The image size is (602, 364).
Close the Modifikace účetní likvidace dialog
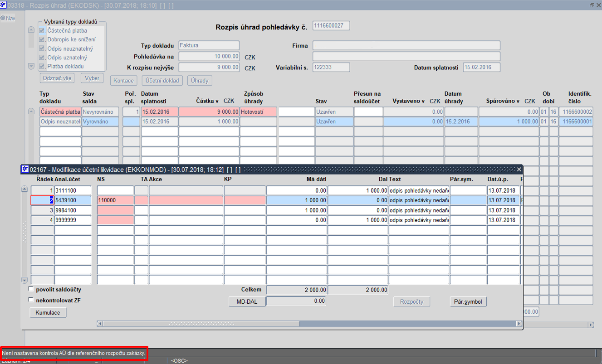(x=519, y=169)
